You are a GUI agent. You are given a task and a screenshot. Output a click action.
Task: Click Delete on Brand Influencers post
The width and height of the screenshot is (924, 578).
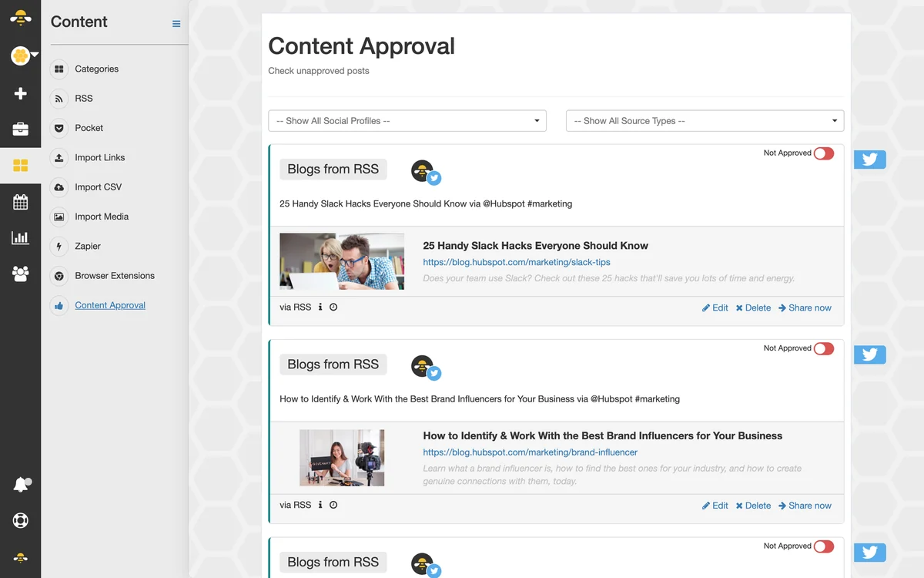pyautogui.click(x=753, y=506)
